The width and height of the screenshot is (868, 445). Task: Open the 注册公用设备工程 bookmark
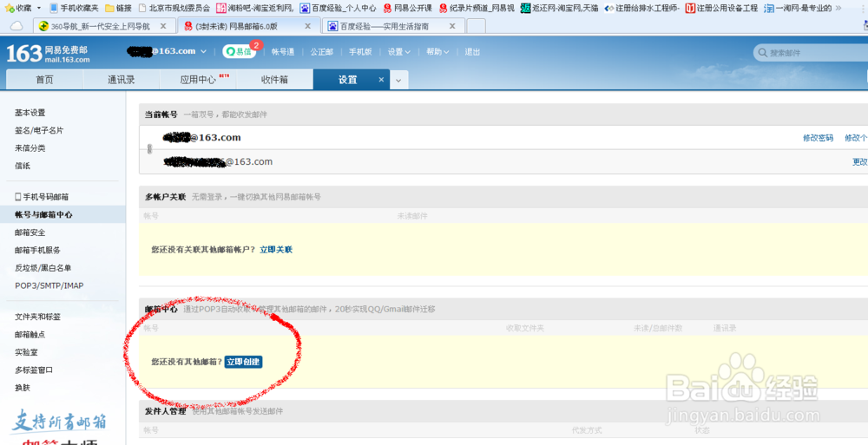click(722, 9)
